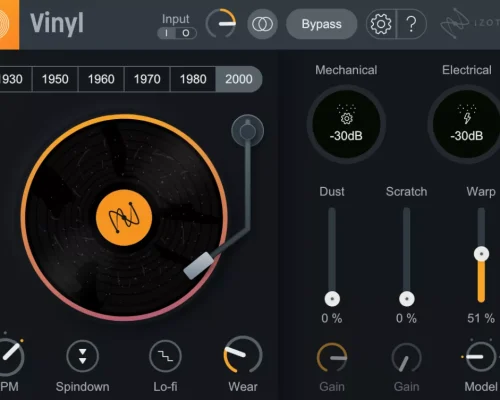Toggle the Lo-fi button
The width and height of the screenshot is (500, 400).
[x=165, y=356]
